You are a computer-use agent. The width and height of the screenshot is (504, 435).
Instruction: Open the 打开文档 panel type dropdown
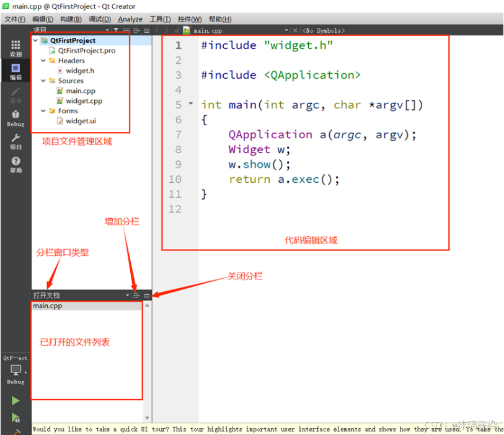[127, 295]
